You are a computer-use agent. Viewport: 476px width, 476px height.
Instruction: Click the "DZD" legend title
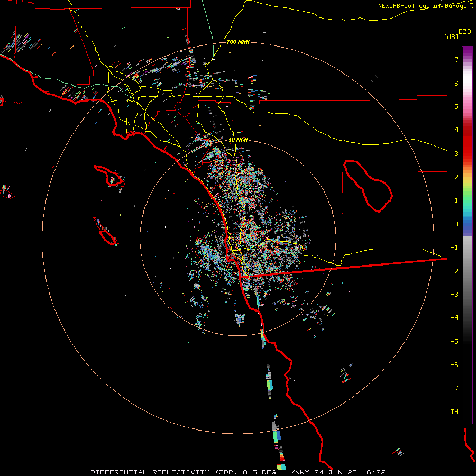465,32
